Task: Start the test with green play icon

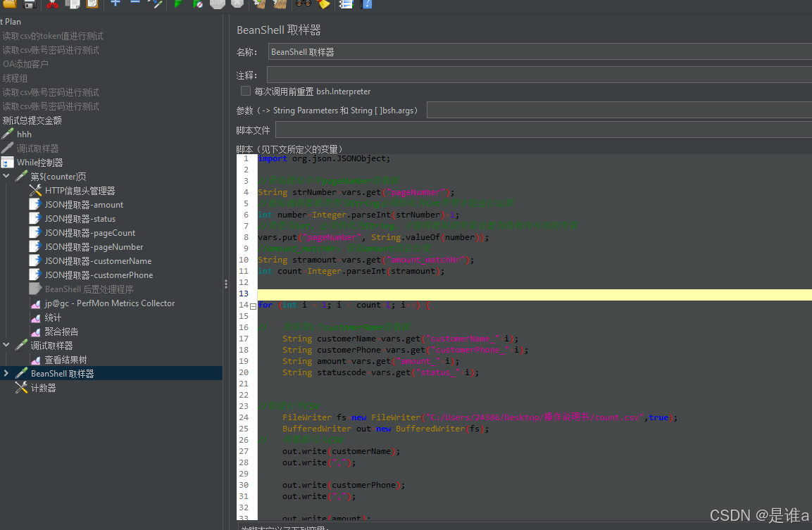Action: [x=177, y=5]
